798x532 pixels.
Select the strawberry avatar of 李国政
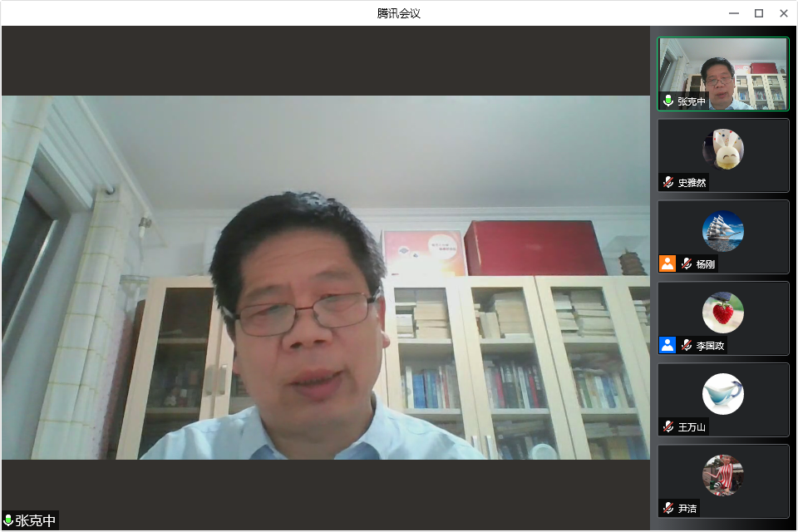(x=723, y=313)
